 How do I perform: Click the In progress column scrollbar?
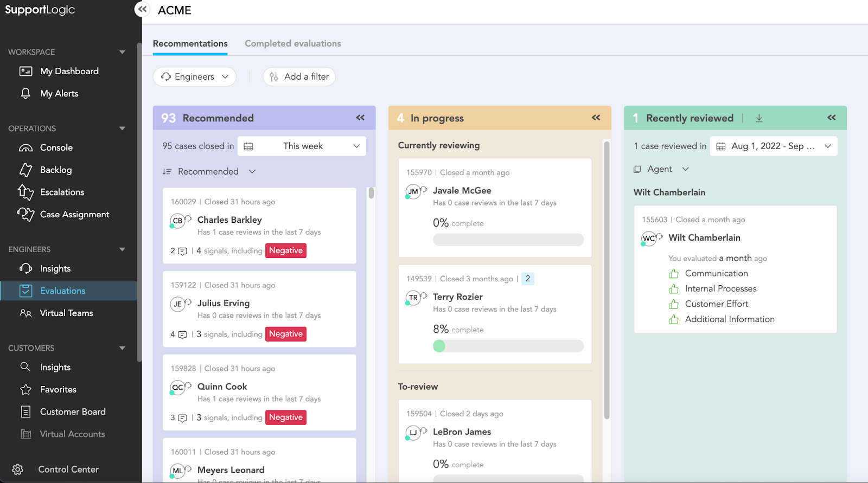click(607, 280)
